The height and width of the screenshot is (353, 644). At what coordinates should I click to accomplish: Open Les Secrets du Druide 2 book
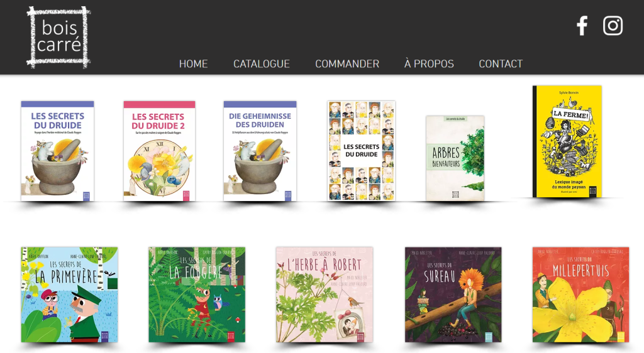[159, 151]
